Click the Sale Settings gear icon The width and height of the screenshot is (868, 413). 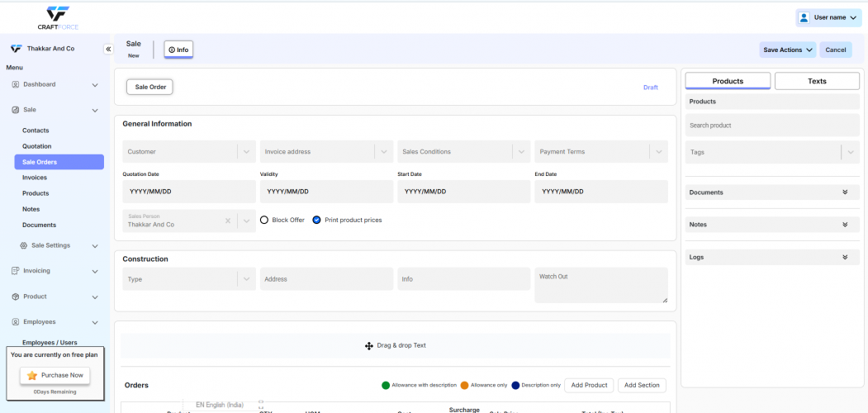point(24,245)
